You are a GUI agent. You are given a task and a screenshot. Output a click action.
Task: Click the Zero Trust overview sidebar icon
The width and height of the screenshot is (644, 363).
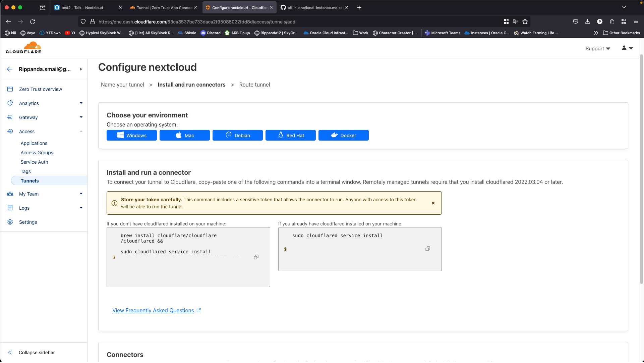10,89
